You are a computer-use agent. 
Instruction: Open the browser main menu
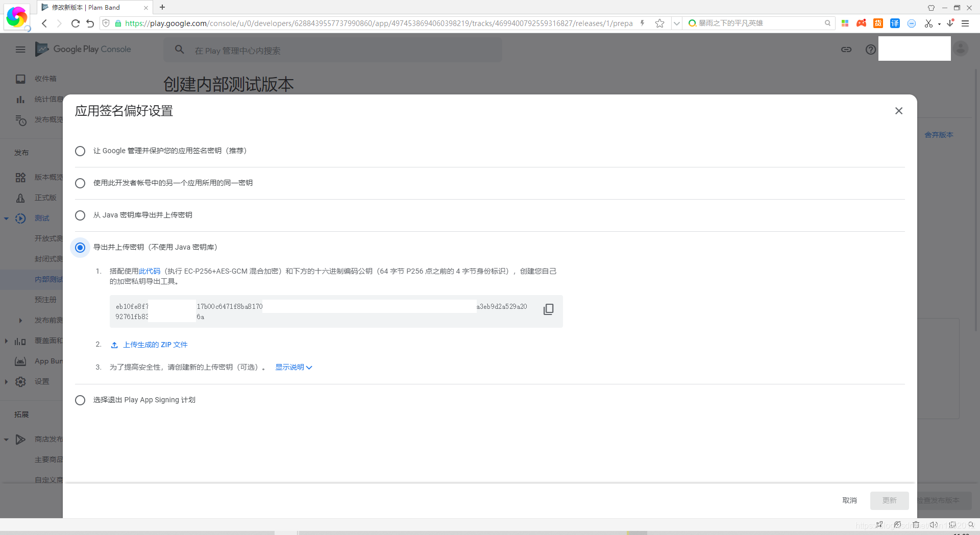(965, 23)
